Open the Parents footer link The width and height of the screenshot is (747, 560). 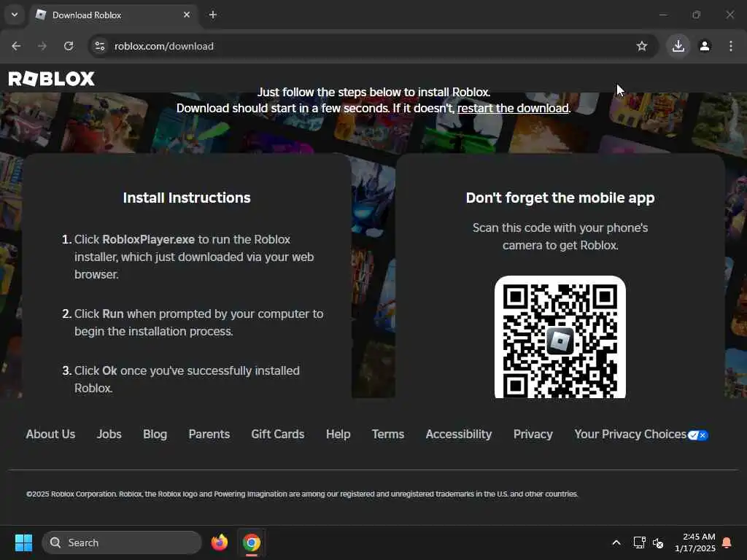point(209,435)
